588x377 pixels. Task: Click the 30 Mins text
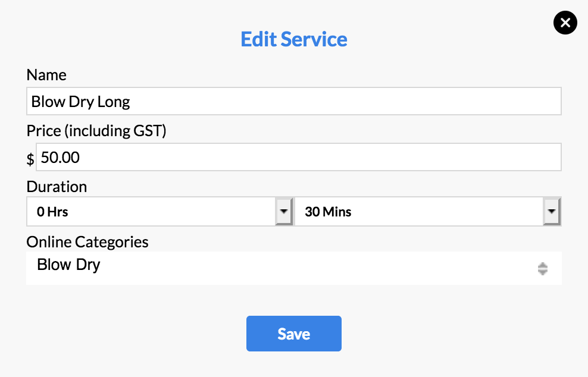pos(328,212)
